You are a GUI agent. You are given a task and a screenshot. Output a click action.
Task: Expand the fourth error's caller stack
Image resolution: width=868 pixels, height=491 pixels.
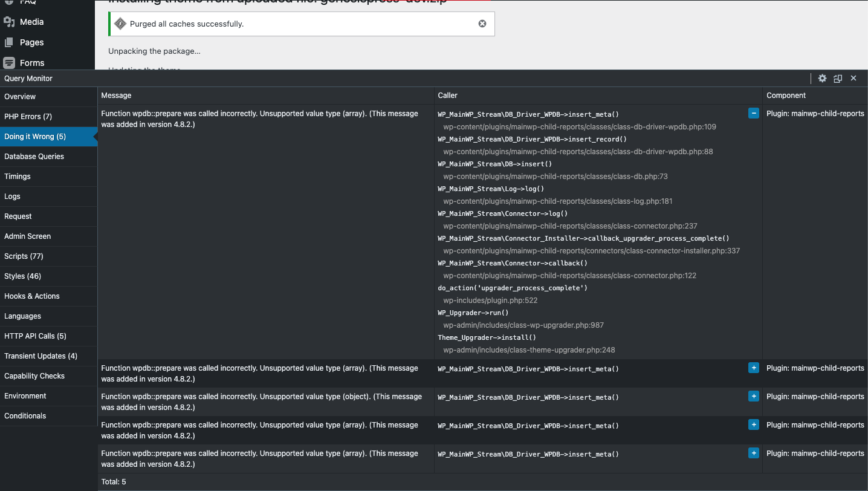click(753, 424)
